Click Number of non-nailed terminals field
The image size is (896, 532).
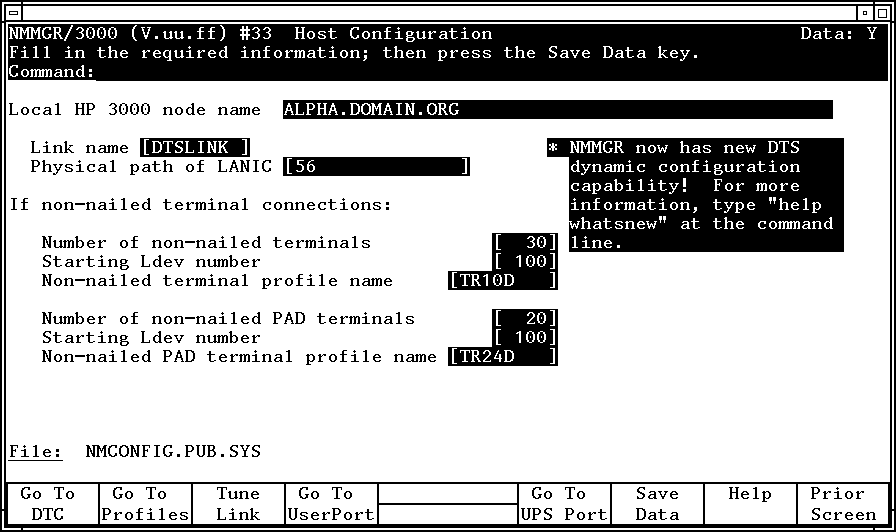tap(525, 242)
